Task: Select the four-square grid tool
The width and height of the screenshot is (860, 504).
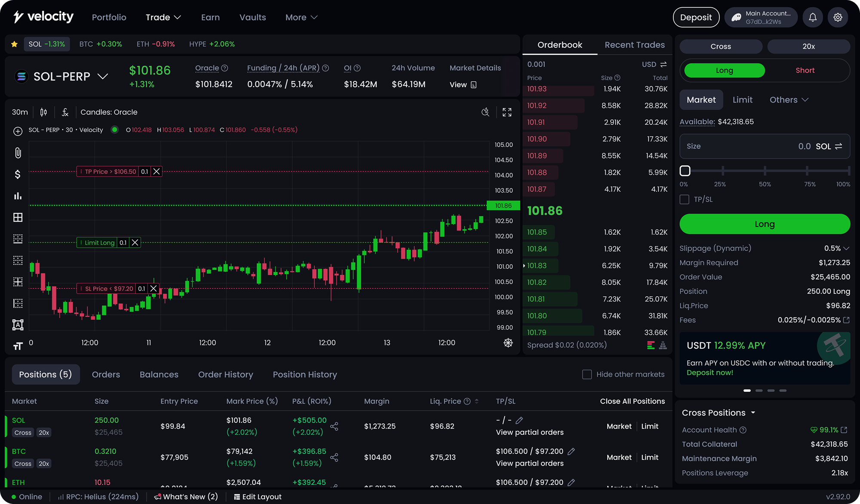Action: pos(18,217)
